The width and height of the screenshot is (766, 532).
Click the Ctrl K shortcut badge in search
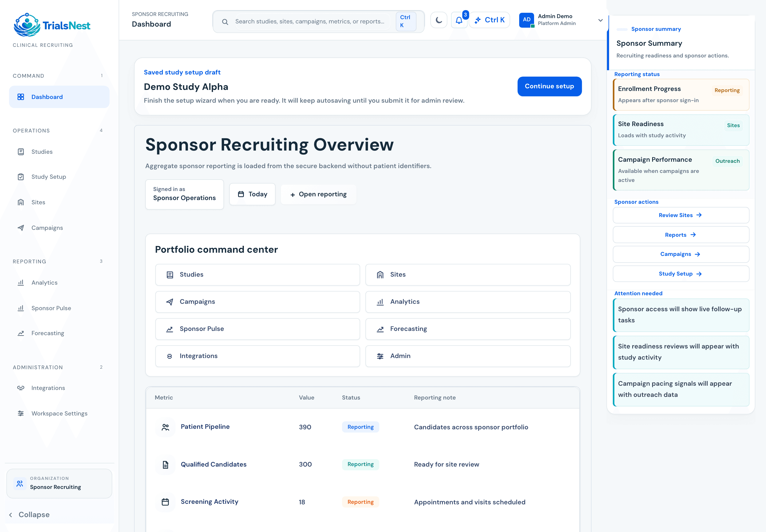406,21
